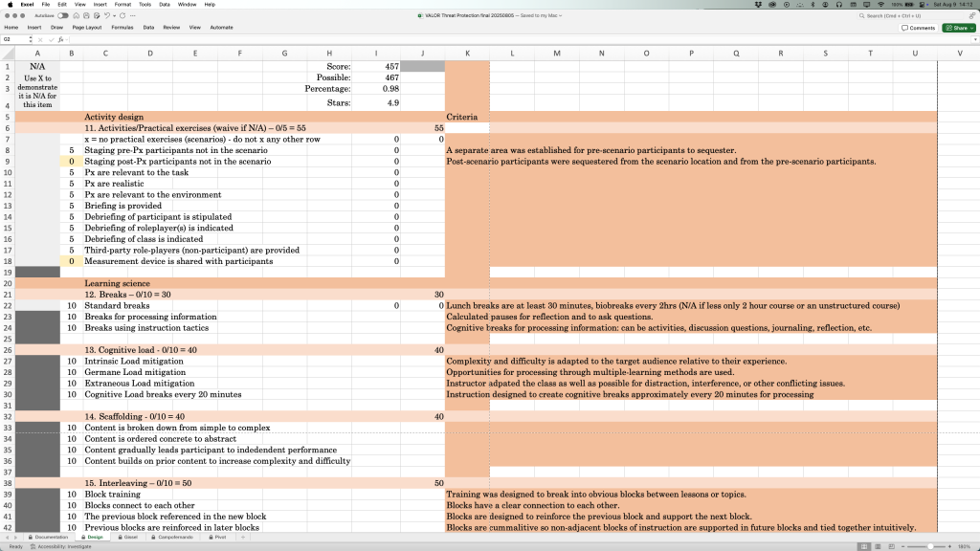Click the zoom percentage value

pos(965,546)
